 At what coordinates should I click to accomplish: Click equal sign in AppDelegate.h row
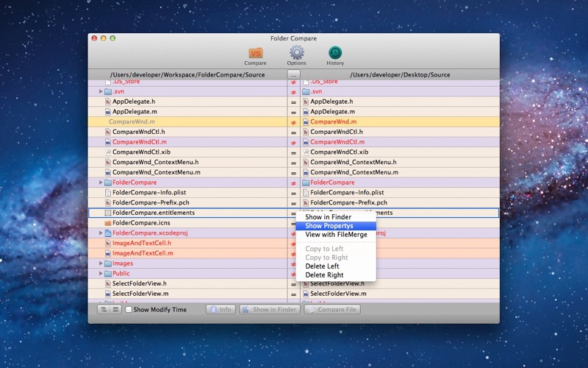coord(293,102)
